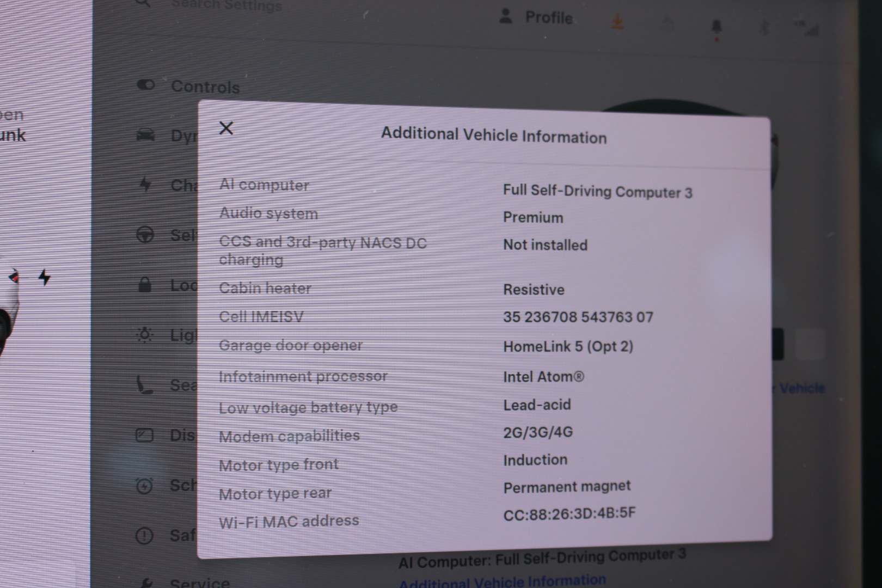
Task: Select the car icon for Dynamics settings
Action: click(145, 134)
